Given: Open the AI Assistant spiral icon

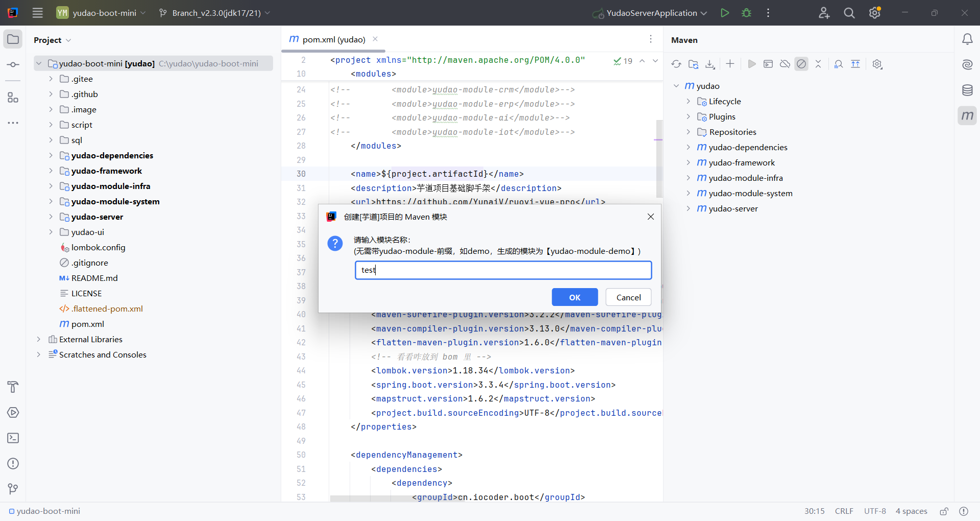Looking at the screenshot, I should pos(967,64).
